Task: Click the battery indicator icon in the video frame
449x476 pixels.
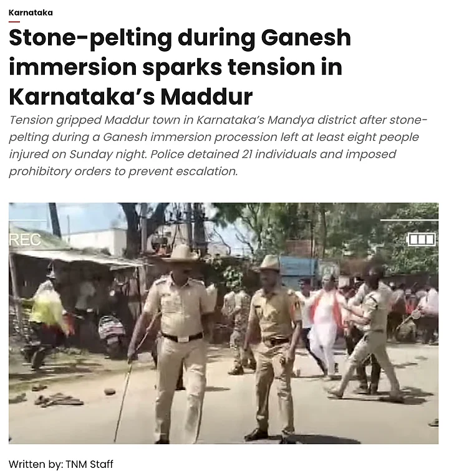Action: [422, 239]
